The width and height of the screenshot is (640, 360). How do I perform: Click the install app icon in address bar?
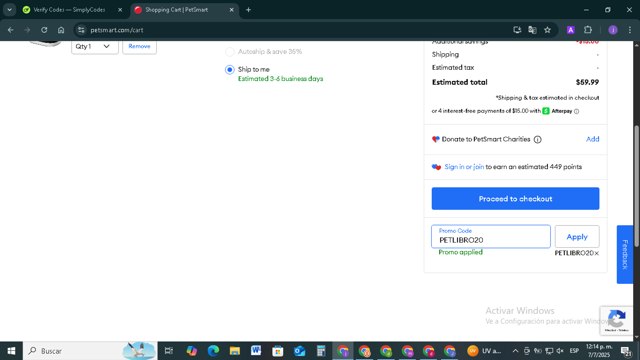[517, 30]
